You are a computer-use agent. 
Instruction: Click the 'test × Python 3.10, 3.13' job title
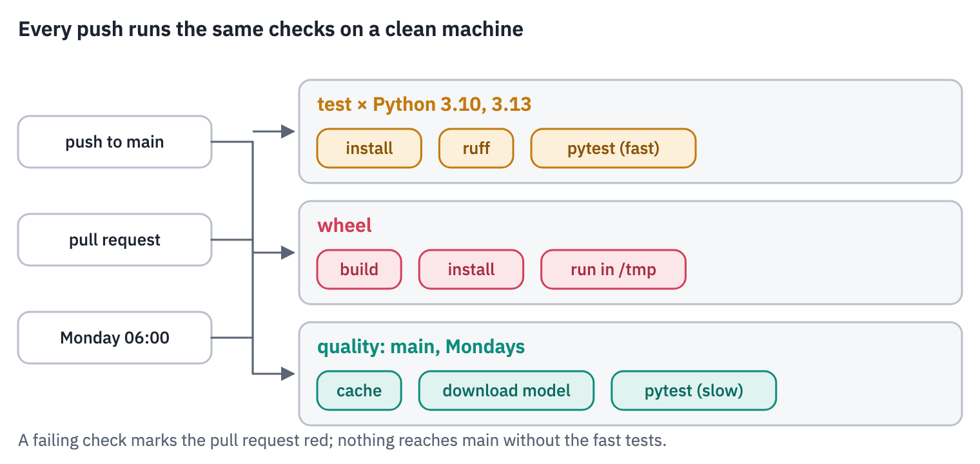tap(424, 104)
